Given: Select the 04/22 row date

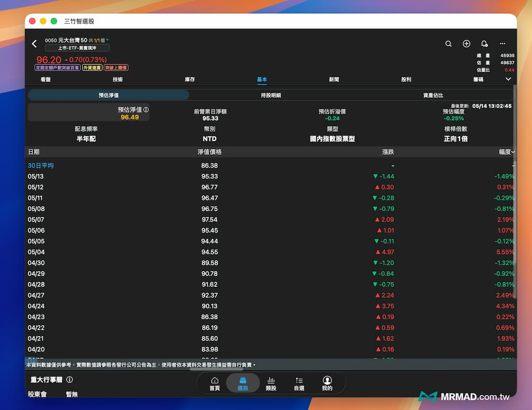Looking at the screenshot, I should tap(36, 328).
